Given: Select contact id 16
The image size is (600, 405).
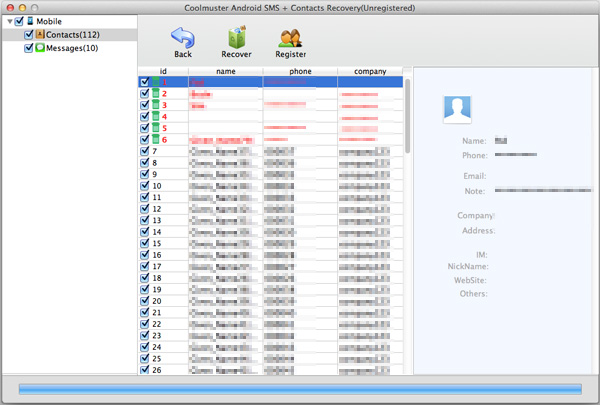Looking at the screenshot, I should click(x=271, y=255).
